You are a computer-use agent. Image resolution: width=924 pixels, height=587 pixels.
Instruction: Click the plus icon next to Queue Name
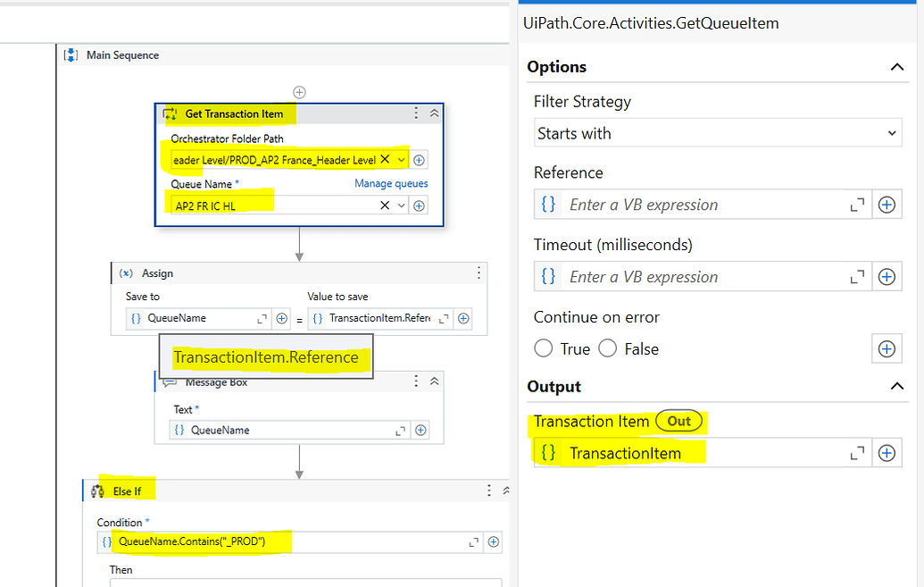419,205
